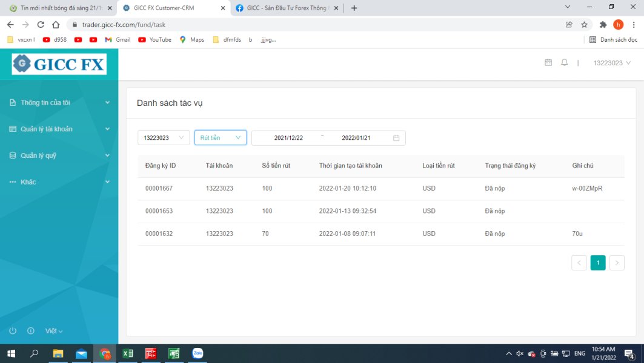
Task: Open the notification bell icon
Action: (x=565, y=63)
